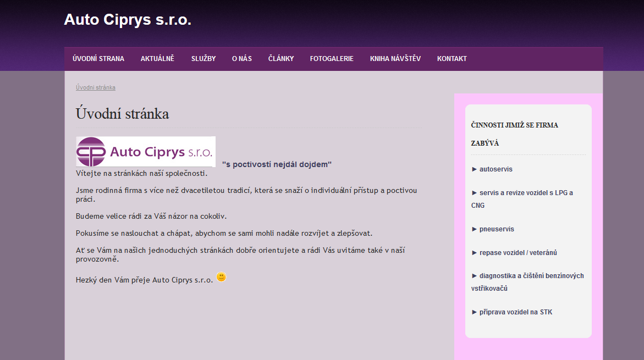Click paragraph starting "Ať se Vám na našich"
This screenshot has width=644, height=360.
pos(240,254)
